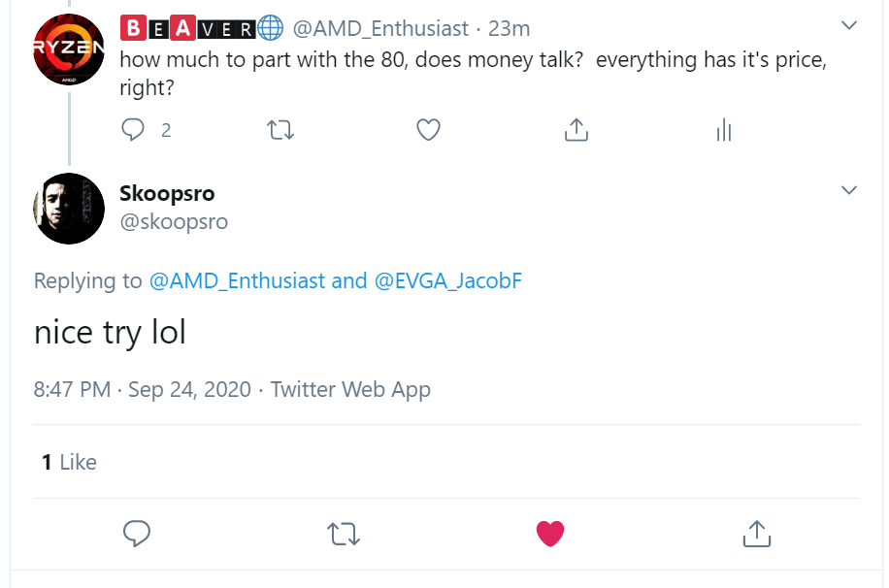Share the AMD_Enthusiast tweet
Screen dimensions: 889x588
pos(576,130)
